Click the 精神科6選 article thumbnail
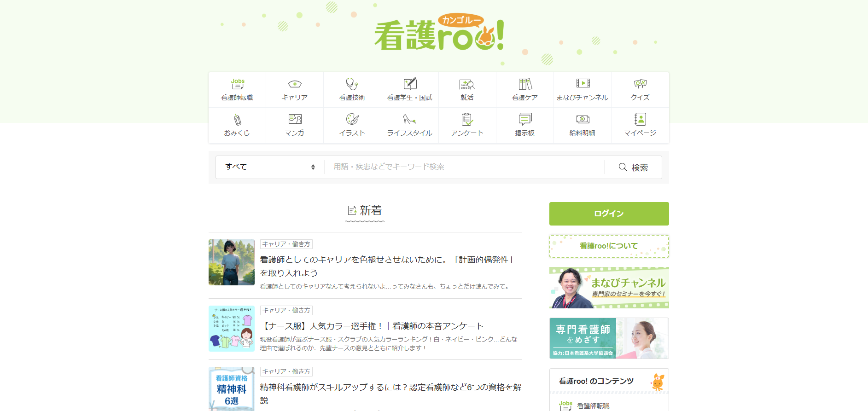 232,389
